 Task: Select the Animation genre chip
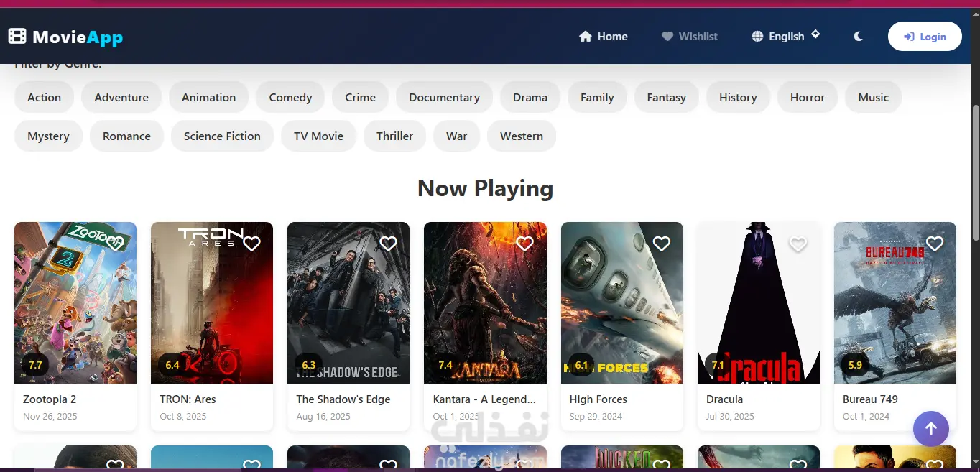tap(208, 97)
